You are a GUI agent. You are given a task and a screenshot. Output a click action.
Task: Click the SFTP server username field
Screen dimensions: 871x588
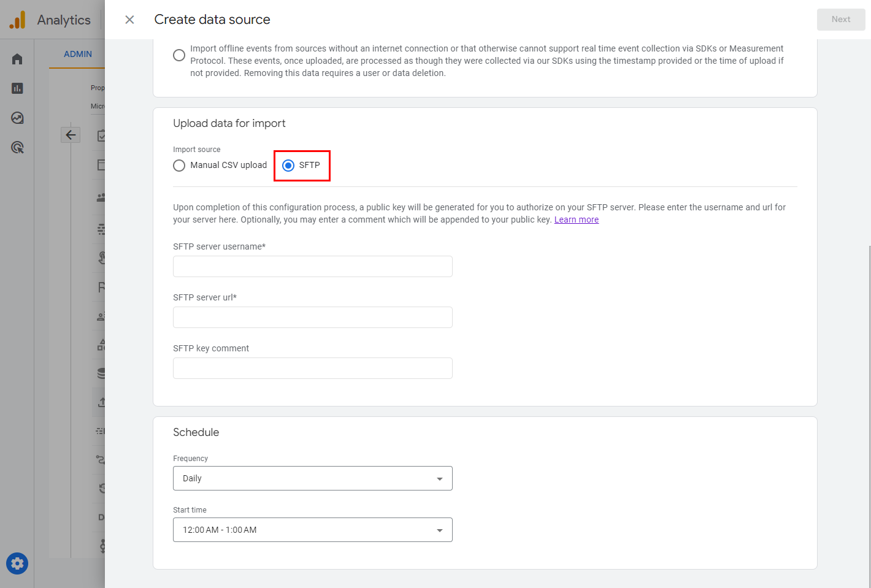point(312,267)
